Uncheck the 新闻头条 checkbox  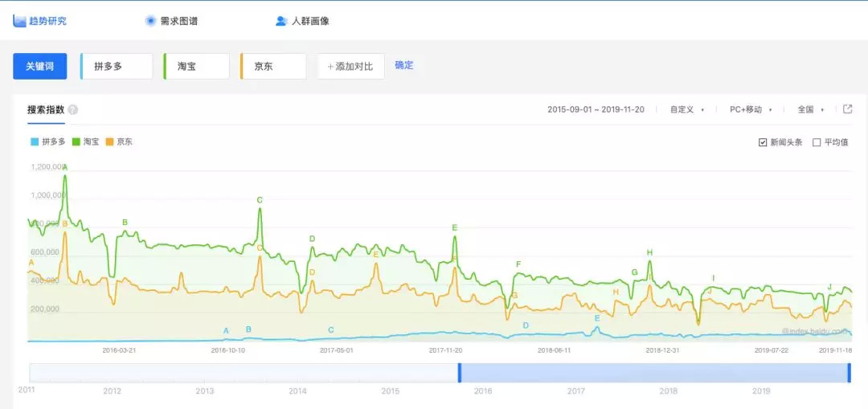click(763, 143)
